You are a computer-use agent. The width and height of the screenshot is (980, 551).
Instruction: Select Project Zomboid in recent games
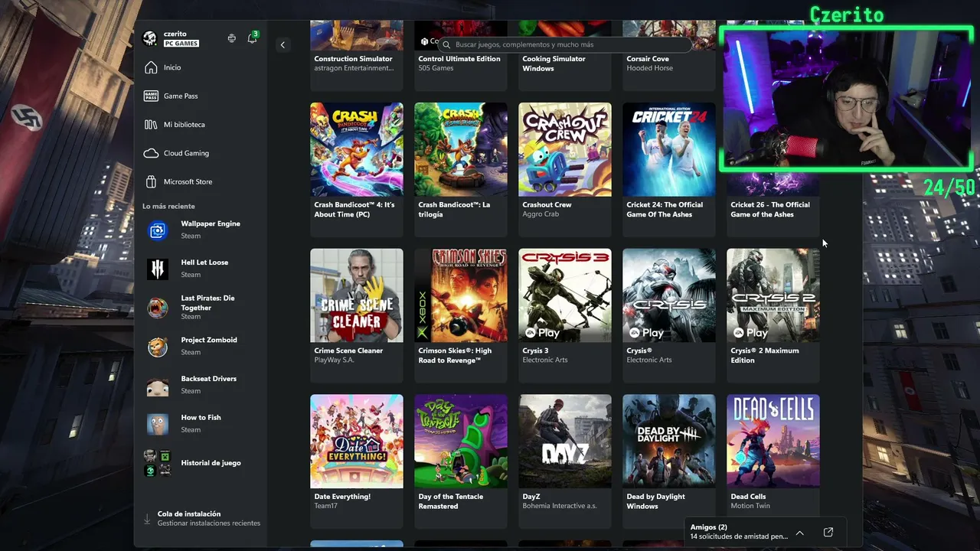point(201,346)
